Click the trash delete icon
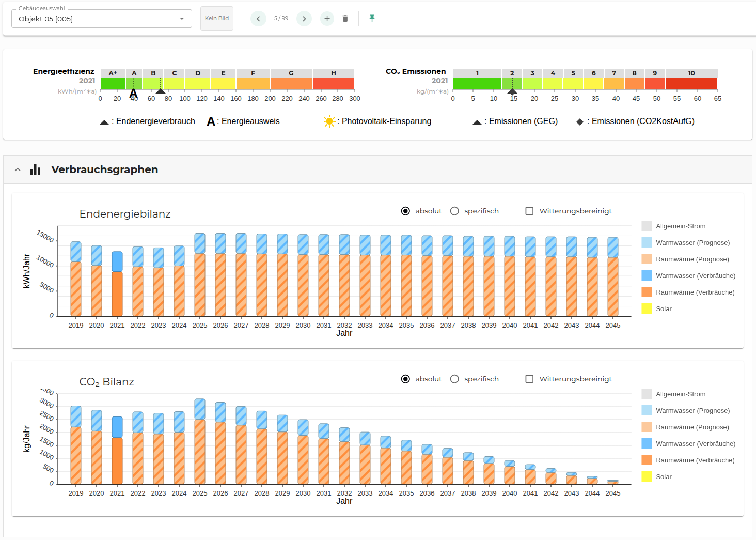Viewport: 756px width, 540px height. coord(345,19)
